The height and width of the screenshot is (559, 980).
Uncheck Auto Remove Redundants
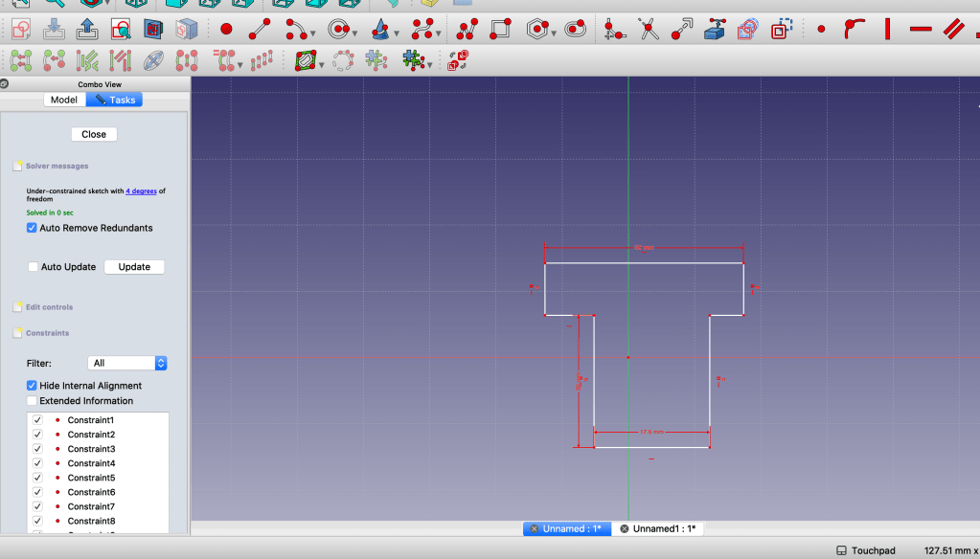pyautogui.click(x=33, y=228)
